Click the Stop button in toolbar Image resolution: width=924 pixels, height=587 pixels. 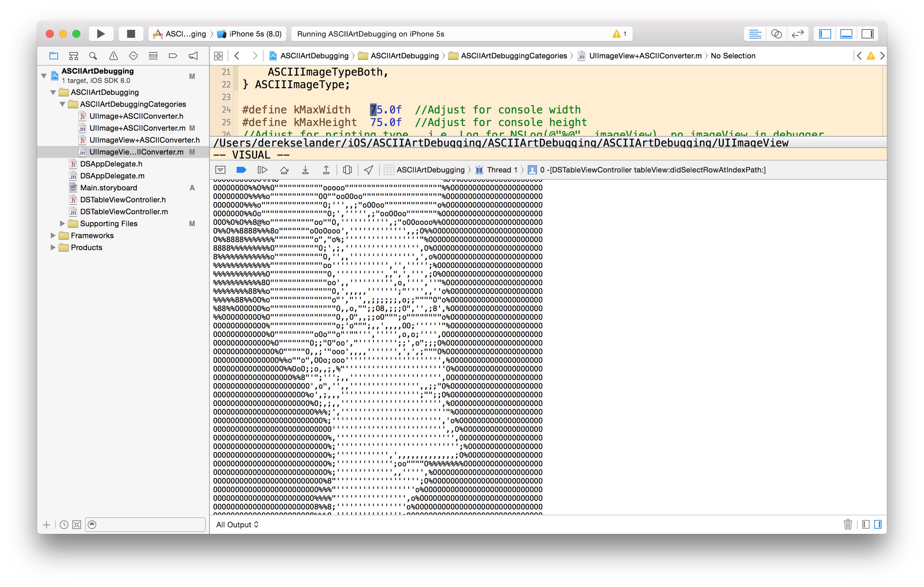tap(131, 34)
